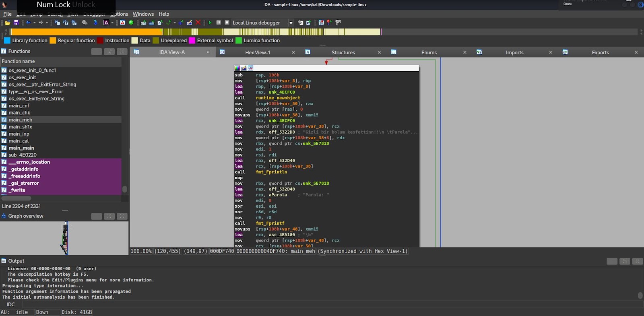The width and height of the screenshot is (644, 316).
Task: Click the toolbar icon left of debugger C icon
Action: [300, 23]
